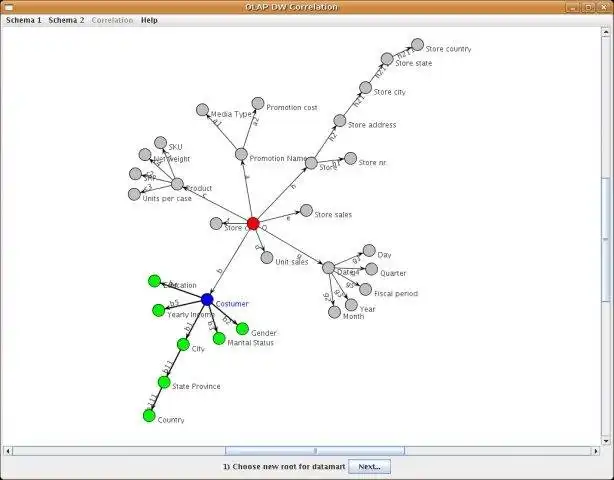Viewport: 614px width, 480px height.
Task: Select the red root node
Action: click(253, 224)
